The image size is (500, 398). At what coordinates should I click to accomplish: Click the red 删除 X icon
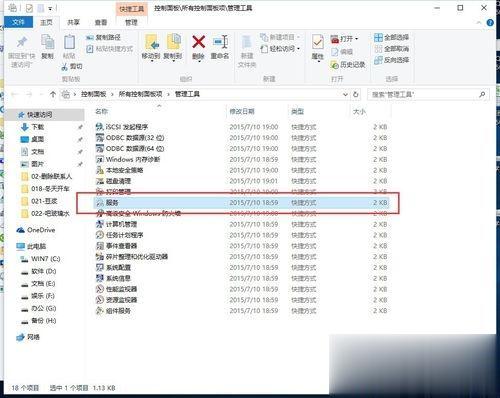(198, 42)
